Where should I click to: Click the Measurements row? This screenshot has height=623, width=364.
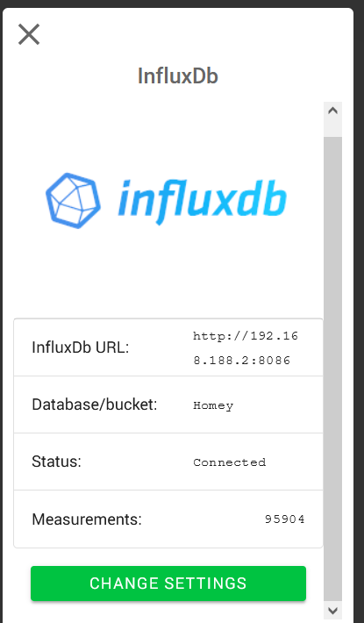(x=168, y=519)
